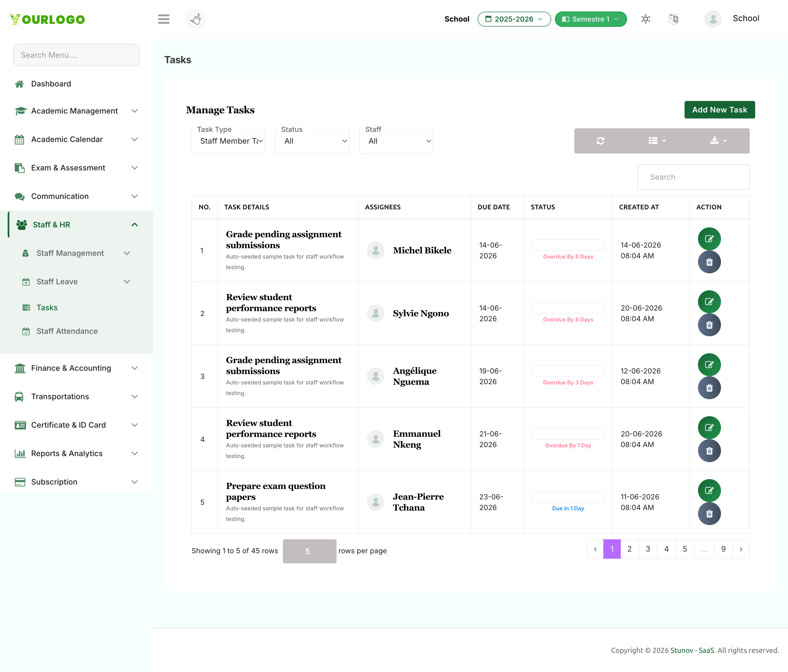The width and height of the screenshot is (788, 672).
Task: Focus the table Search field
Action: tap(693, 177)
